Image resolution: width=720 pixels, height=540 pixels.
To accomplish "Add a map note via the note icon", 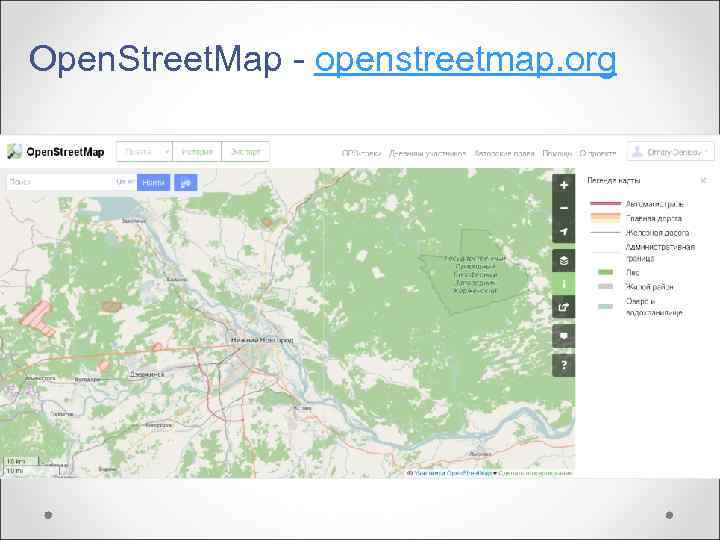I will click(564, 336).
